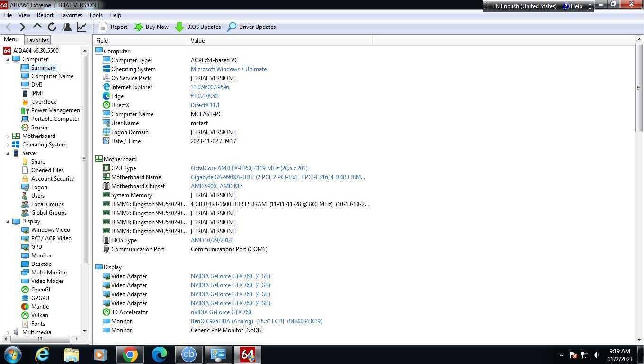This screenshot has width=644, height=364.
Task: Open Windows Explorer folder on taskbar
Action: tap(72, 355)
